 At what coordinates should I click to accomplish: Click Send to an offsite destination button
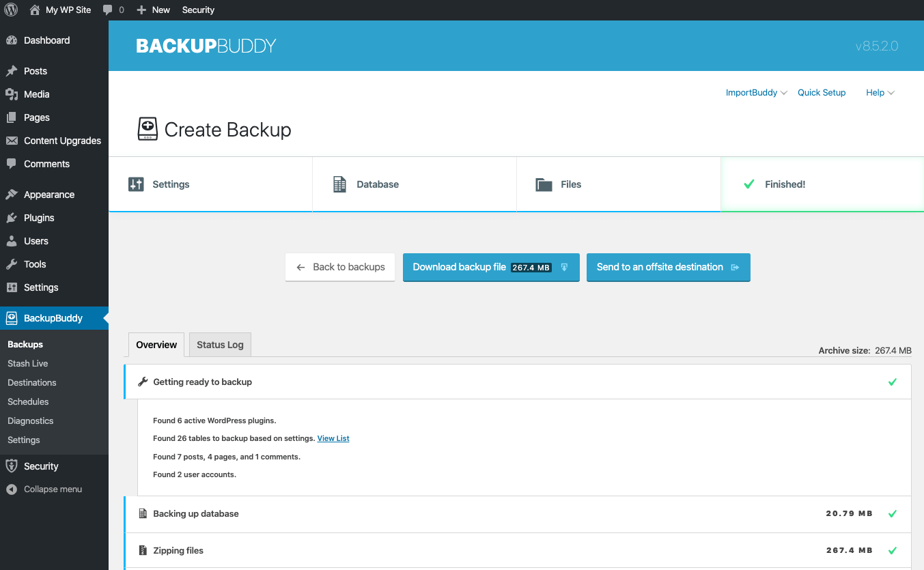[x=669, y=267]
